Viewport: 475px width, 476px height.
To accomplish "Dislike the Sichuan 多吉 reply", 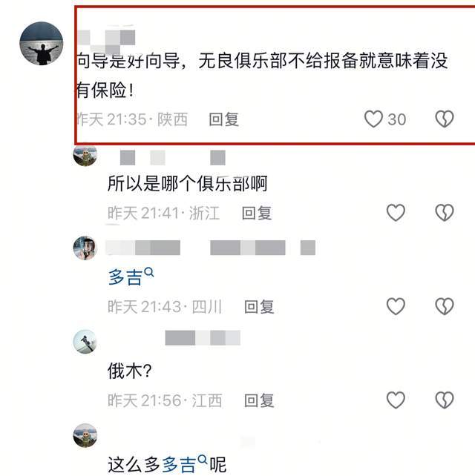I will tap(445, 306).
